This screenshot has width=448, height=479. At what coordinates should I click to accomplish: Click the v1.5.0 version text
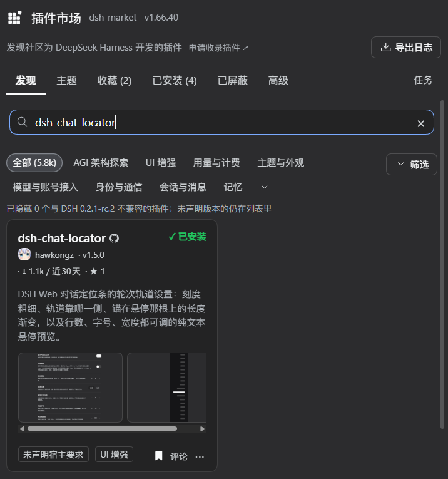[93, 255]
